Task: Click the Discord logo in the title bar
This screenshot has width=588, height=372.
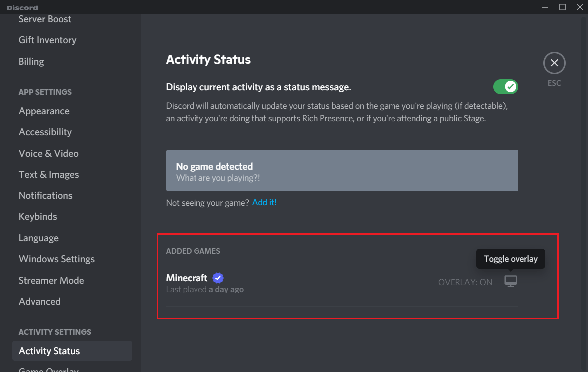Action: [x=22, y=7]
